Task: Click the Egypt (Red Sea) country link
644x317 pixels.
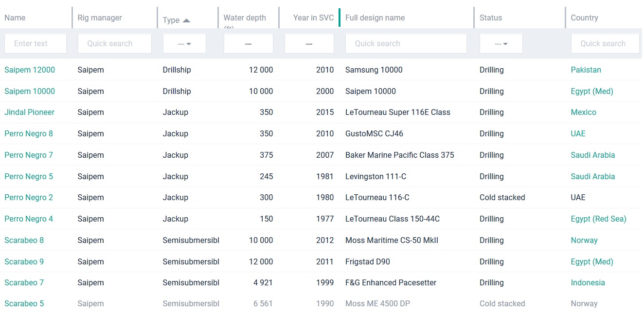Action: pyautogui.click(x=598, y=219)
